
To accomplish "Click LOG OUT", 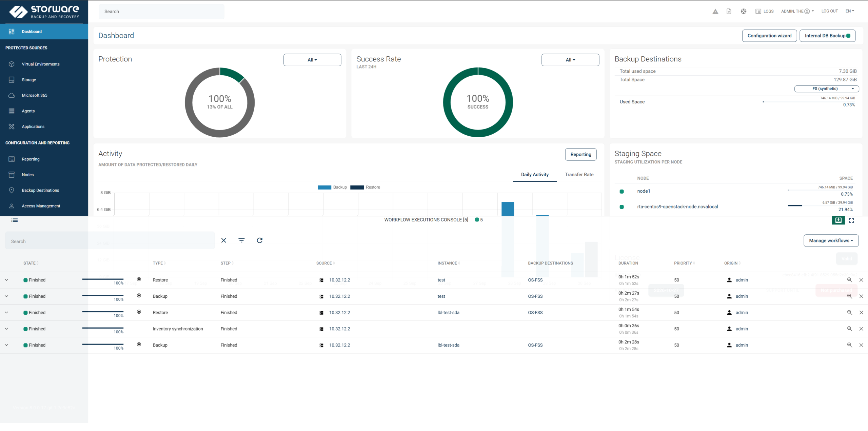I will pos(829,11).
